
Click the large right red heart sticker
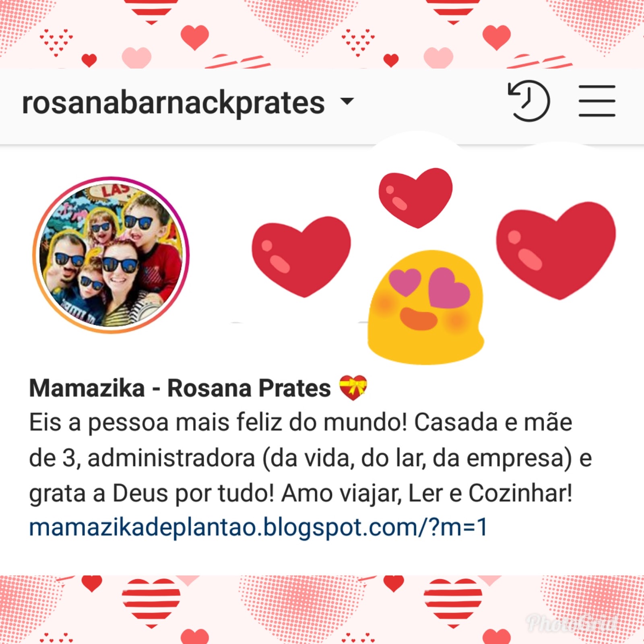[556, 250]
